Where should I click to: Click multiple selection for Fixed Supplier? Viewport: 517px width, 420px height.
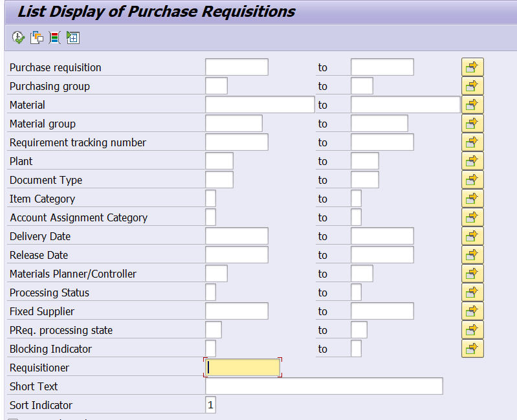(x=472, y=311)
